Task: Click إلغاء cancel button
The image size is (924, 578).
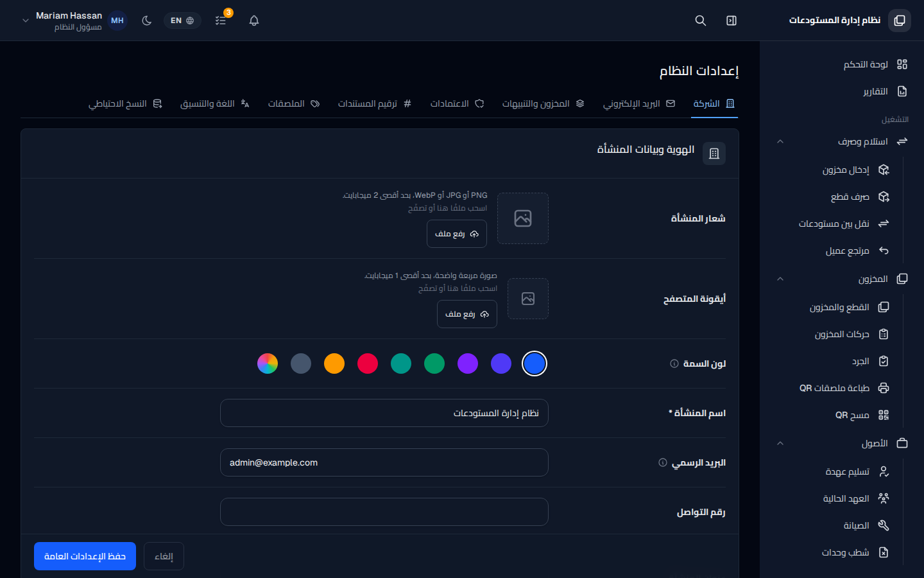Action: 164,556
